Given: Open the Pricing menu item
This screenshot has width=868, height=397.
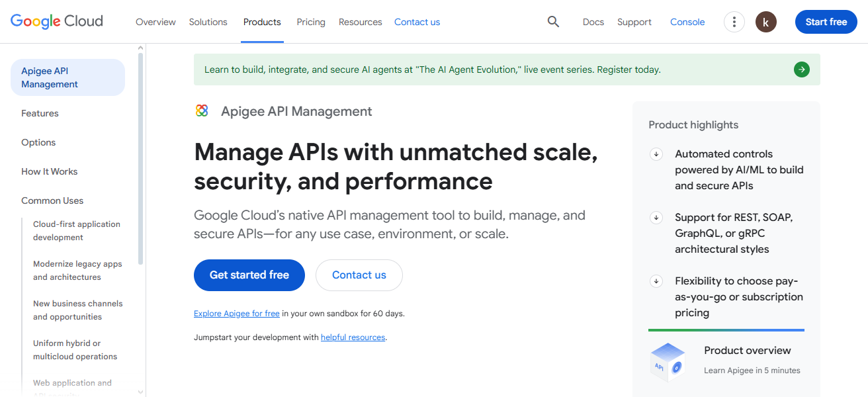Looking at the screenshot, I should click(310, 21).
